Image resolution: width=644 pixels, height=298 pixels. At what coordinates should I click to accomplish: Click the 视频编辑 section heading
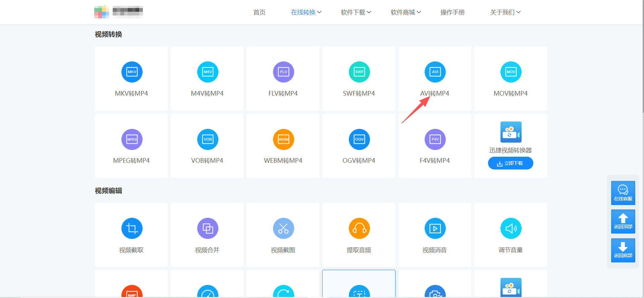coord(108,191)
